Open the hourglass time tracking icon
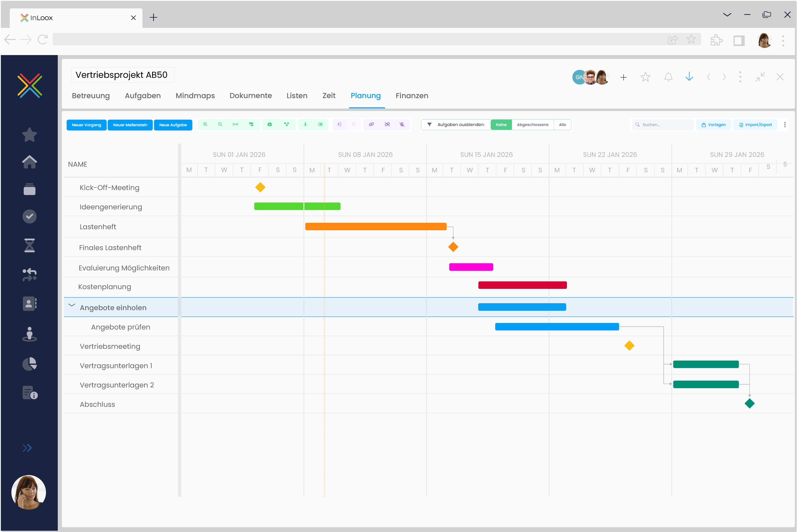Viewport: 798px width, 532px height. tap(30, 245)
